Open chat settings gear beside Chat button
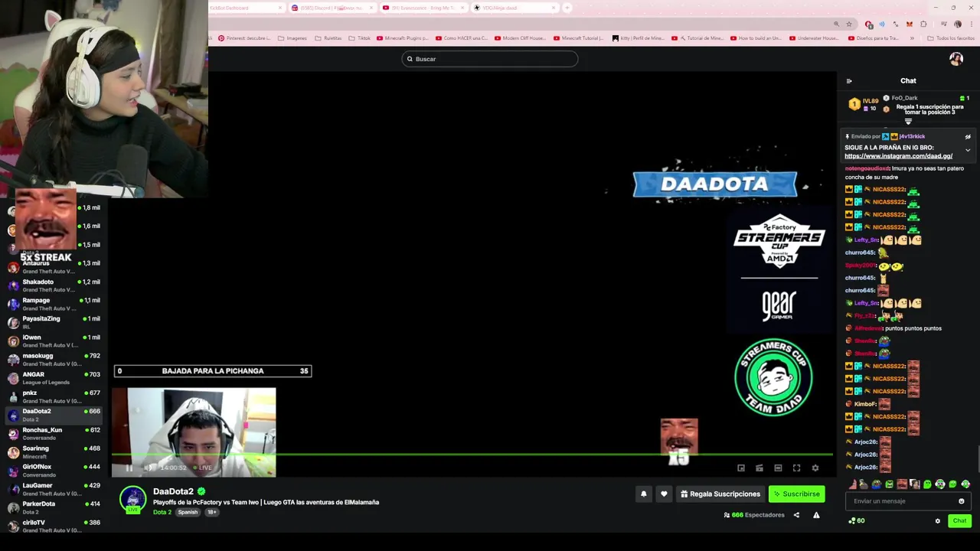The image size is (980, 551). [x=937, y=521]
